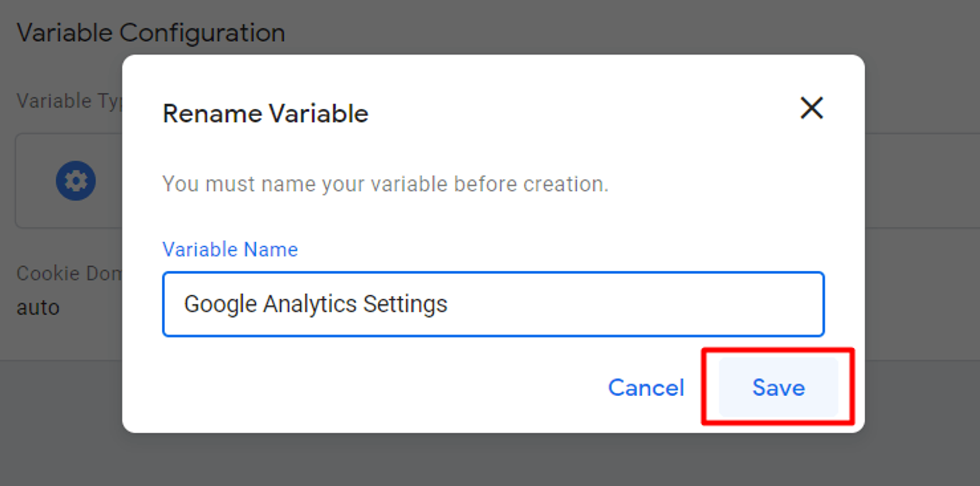The width and height of the screenshot is (980, 486).
Task: Focus the Variable Name input field
Action: [493, 304]
